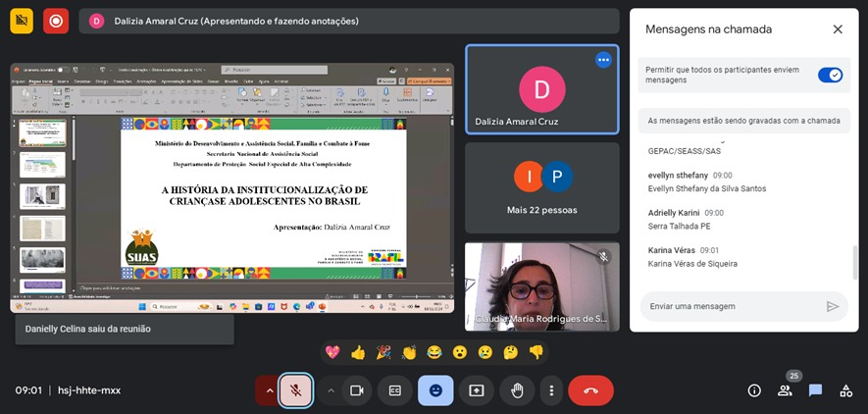Screen dimensions: 868x414
Task: Open more options three-dot menu
Action: [551, 390]
